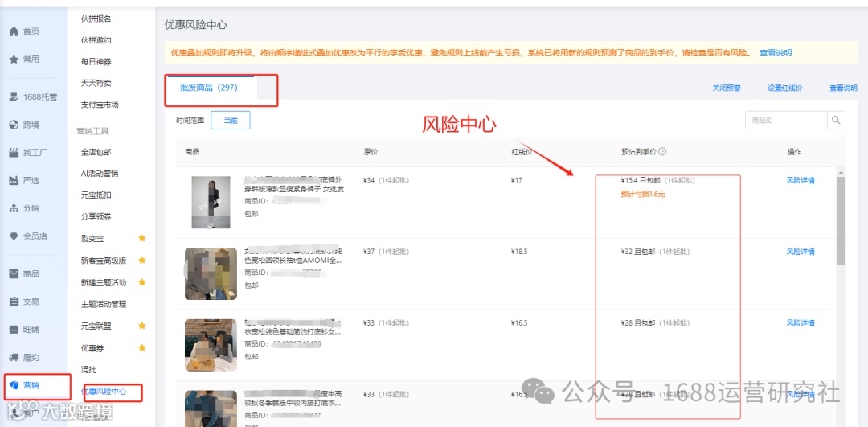Viewport: 868px width, 427px height.
Task: Select 优惠风险中心 in the menu
Action: (x=104, y=392)
